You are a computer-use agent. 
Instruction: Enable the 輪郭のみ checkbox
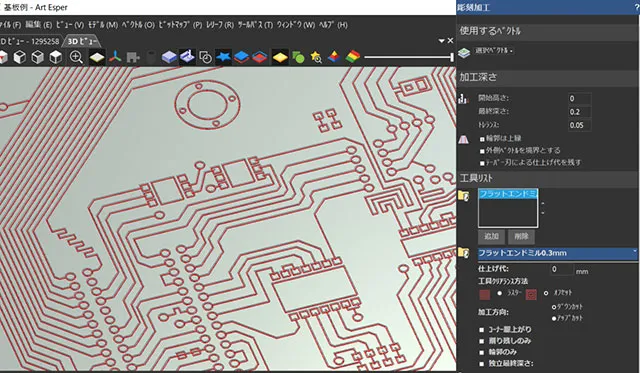(x=482, y=352)
